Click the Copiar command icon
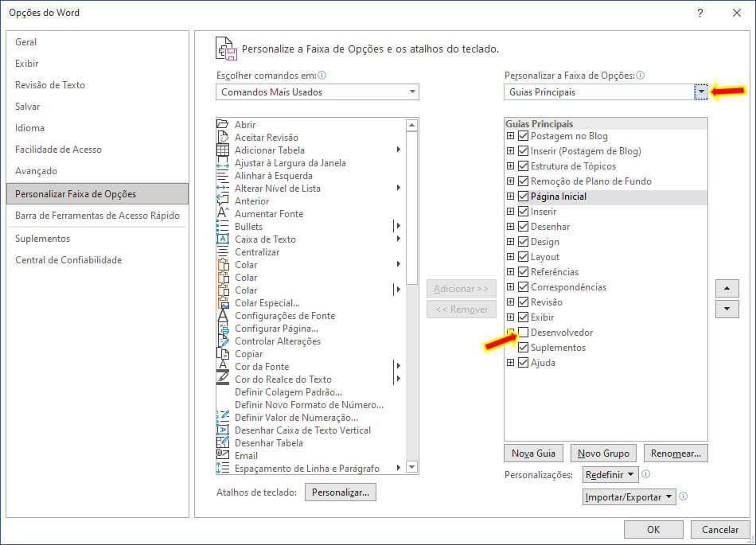The image size is (756, 545). point(222,354)
